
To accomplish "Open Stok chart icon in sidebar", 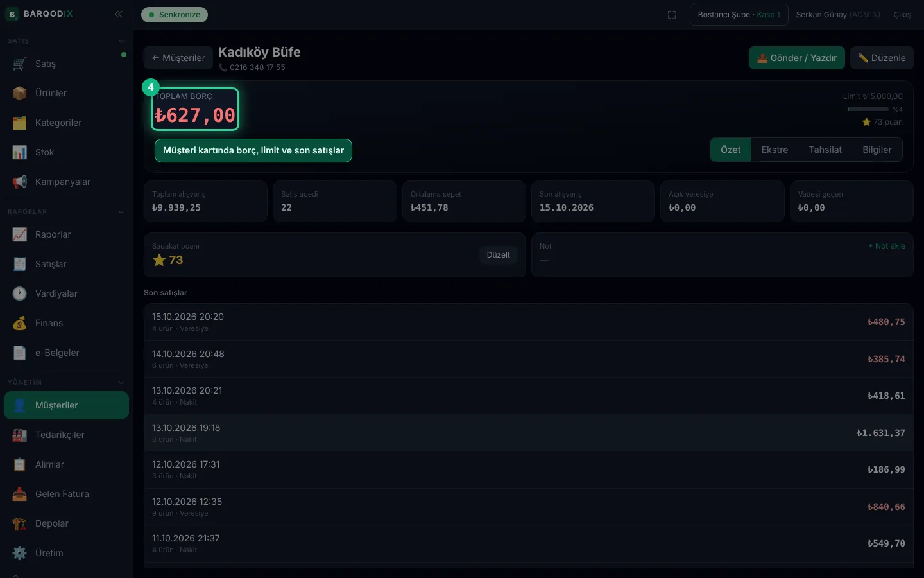I will click(x=19, y=152).
